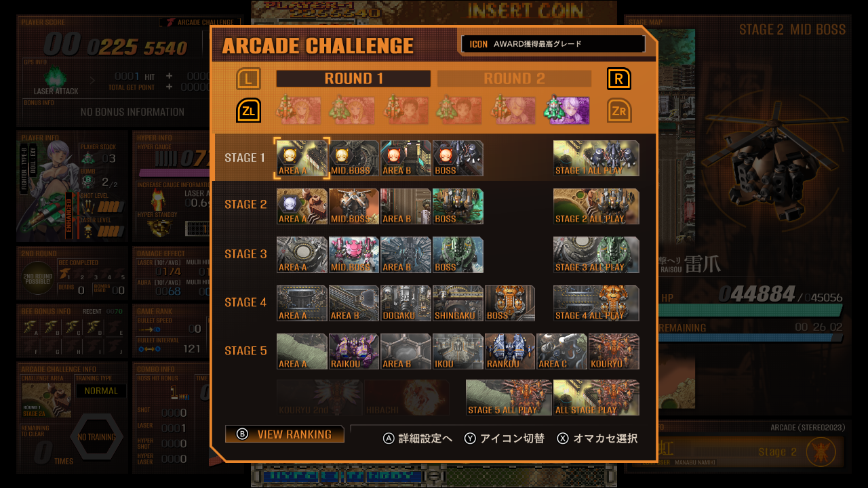
Task: Click the ZL trigger icon
Action: [x=248, y=110]
